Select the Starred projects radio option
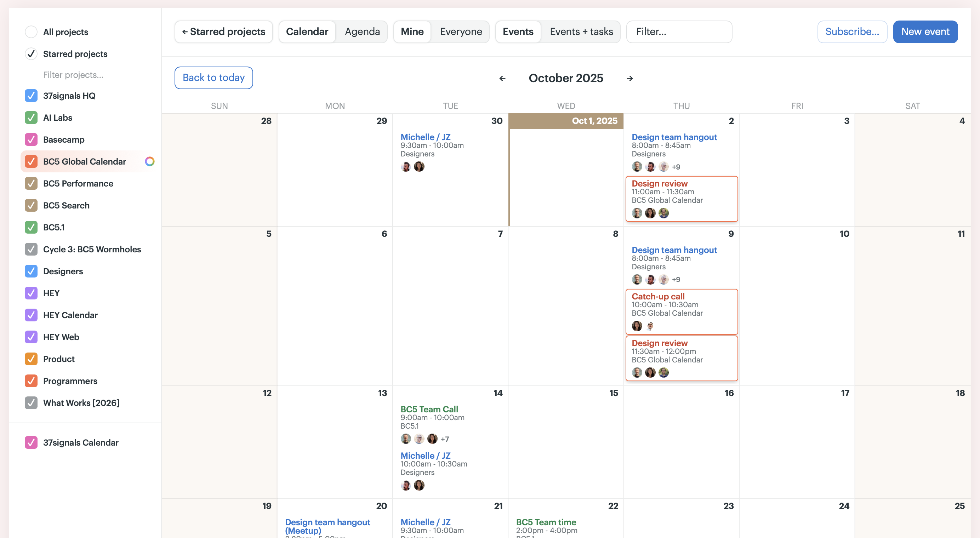This screenshot has height=538, width=980. (x=31, y=54)
